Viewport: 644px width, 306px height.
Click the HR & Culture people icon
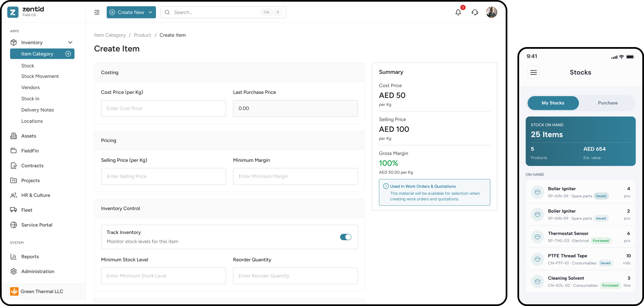[13, 195]
